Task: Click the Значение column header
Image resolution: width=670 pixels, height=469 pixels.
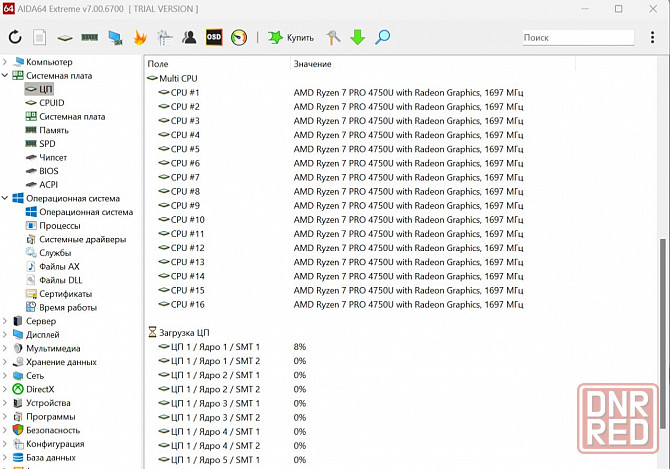Action: [x=312, y=64]
